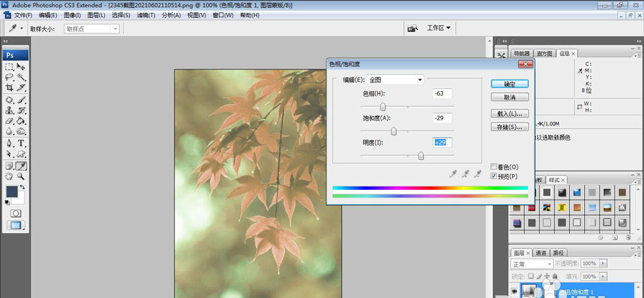Viewport: 644px width, 298px height.
Task: Select the Rectangular Marquee tool
Action: click(x=9, y=67)
